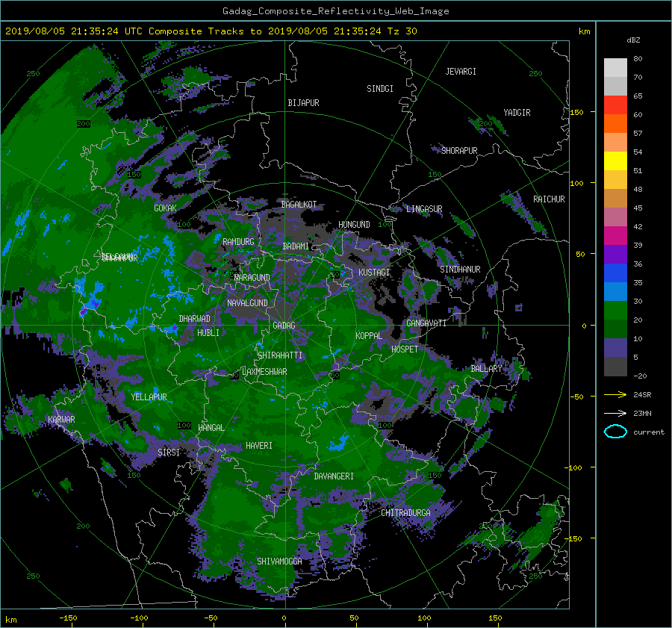Click the KARWAR city label
This screenshot has height=628, width=672.
point(61,419)
